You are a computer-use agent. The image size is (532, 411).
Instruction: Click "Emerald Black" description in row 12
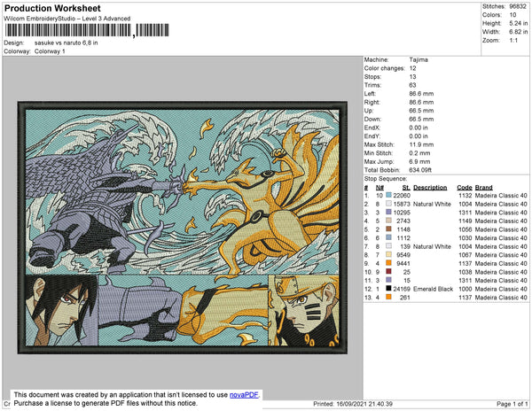434,289
